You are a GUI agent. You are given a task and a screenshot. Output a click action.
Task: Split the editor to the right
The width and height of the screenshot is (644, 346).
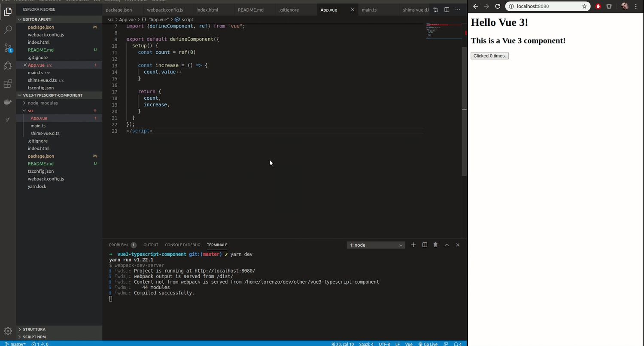(x=447, y=10)
